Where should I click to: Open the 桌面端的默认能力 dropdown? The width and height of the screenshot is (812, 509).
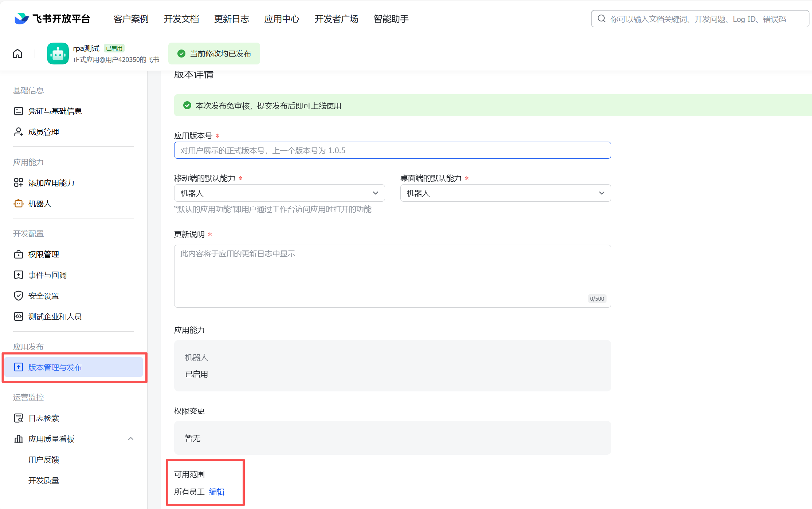coord(505,193)
